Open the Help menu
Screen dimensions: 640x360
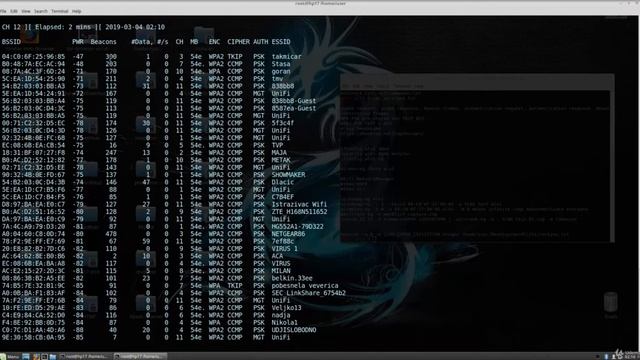76,11
